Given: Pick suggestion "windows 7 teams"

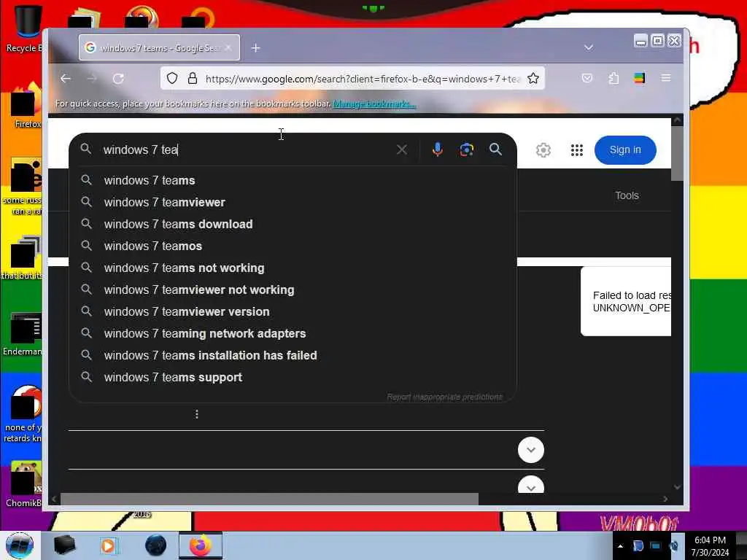Looking at the screenshot, I should point(293,181).
